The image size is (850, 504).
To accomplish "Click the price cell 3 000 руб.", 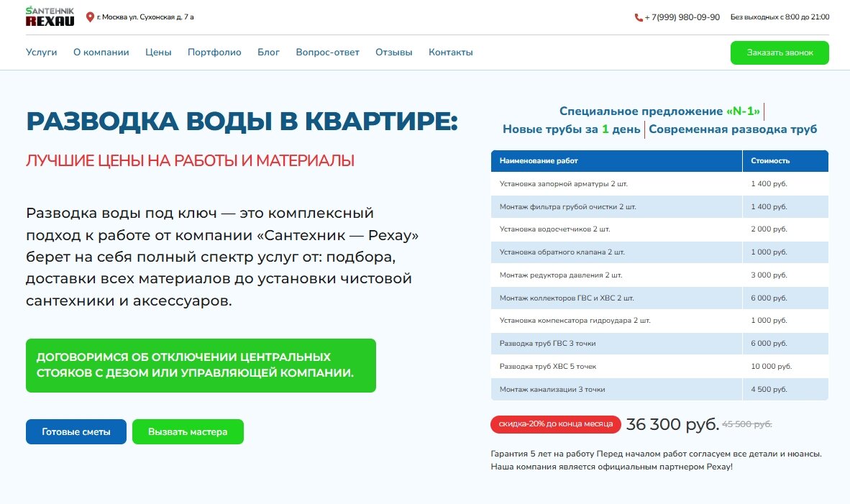I will pos(785,275).
